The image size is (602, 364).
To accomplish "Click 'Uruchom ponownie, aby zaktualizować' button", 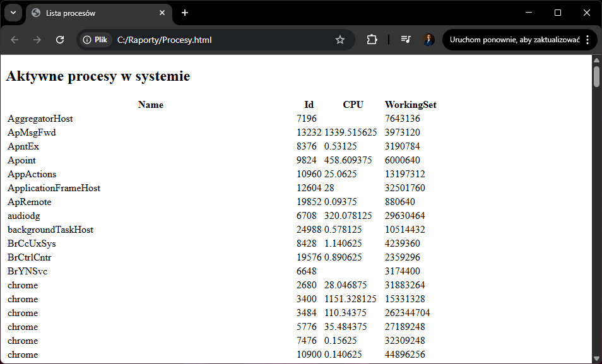I will 514,40.
